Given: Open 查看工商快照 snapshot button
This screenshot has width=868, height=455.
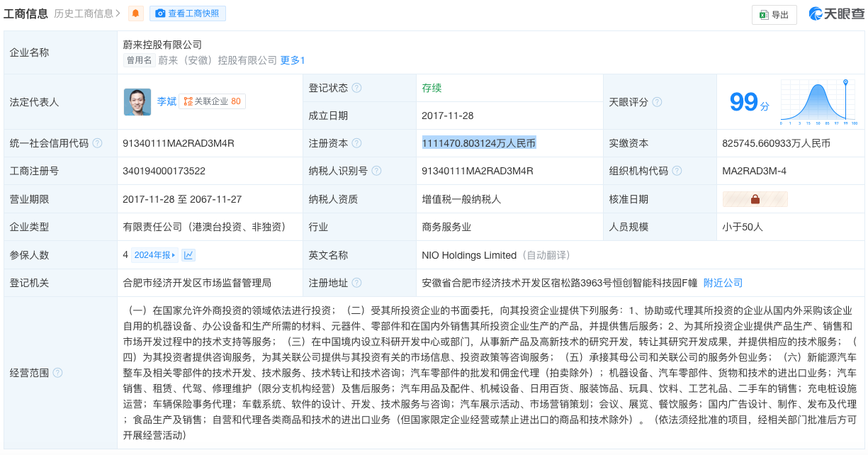Looking at the screenshot, I should coord(188,13).
